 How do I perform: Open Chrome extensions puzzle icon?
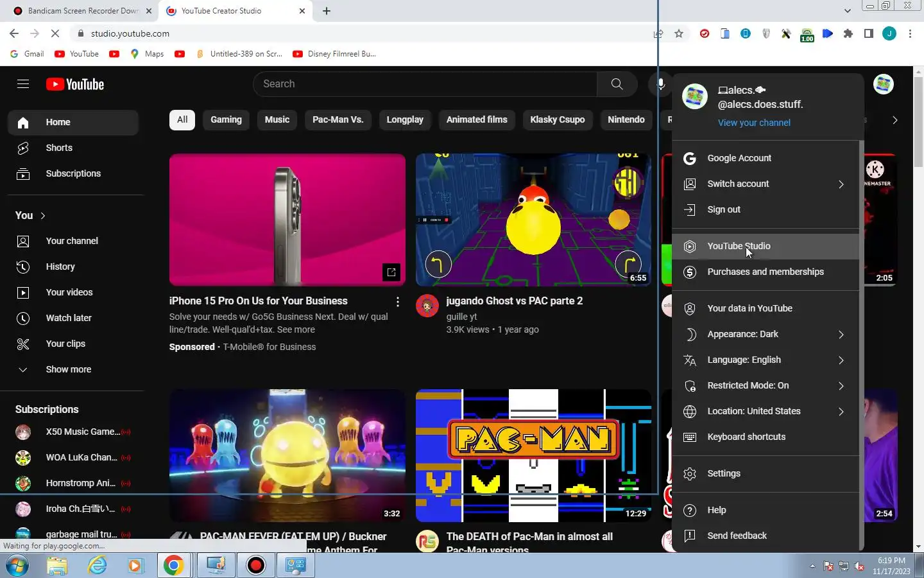848,33
